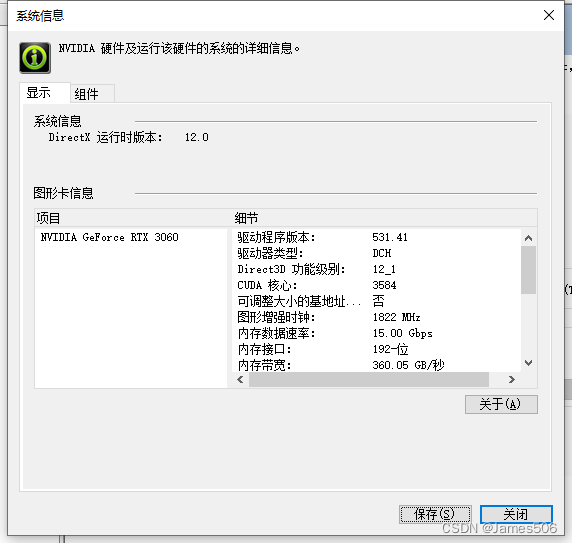Click the 系统信息 section heading in tab

coord(58,121)
